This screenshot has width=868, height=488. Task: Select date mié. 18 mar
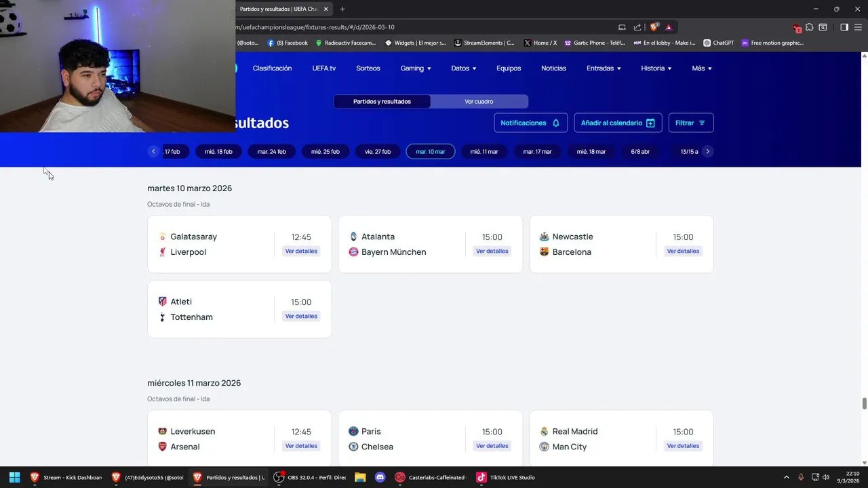[591, 152]
